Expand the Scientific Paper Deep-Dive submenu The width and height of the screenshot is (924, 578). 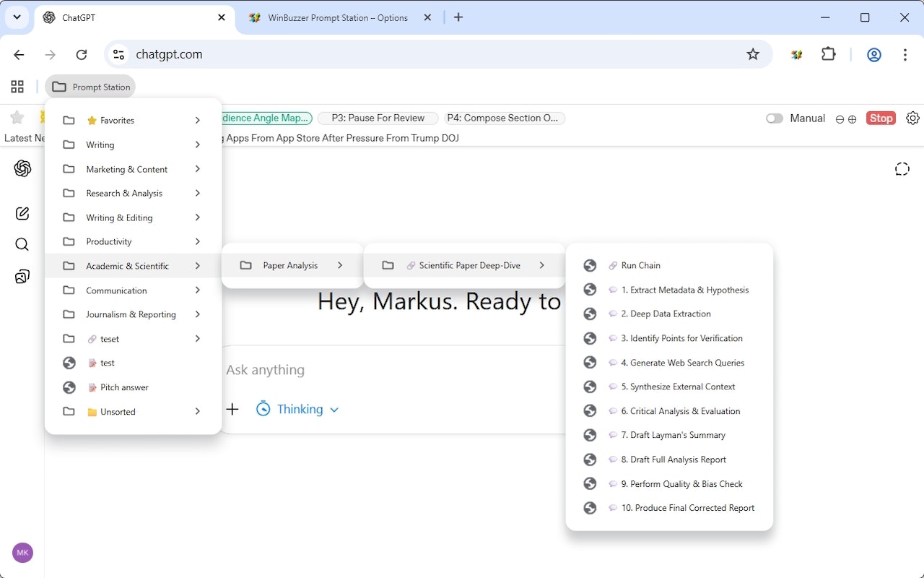(464, 265)
